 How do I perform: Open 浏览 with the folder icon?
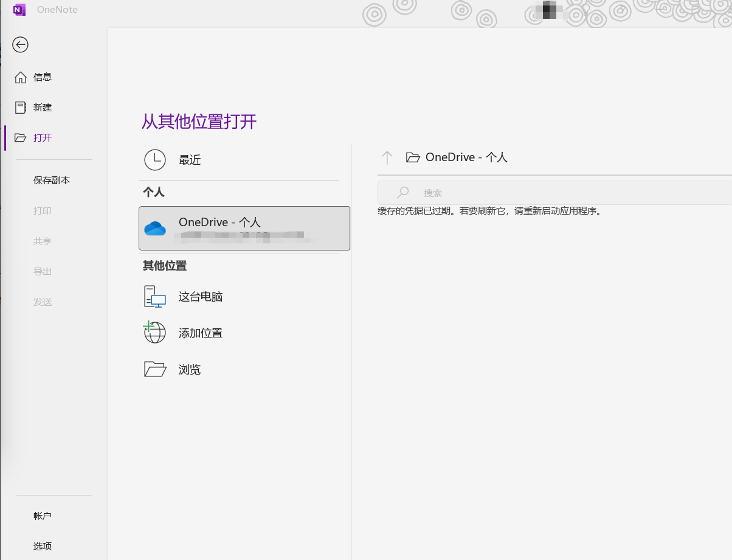click(155, 369)
